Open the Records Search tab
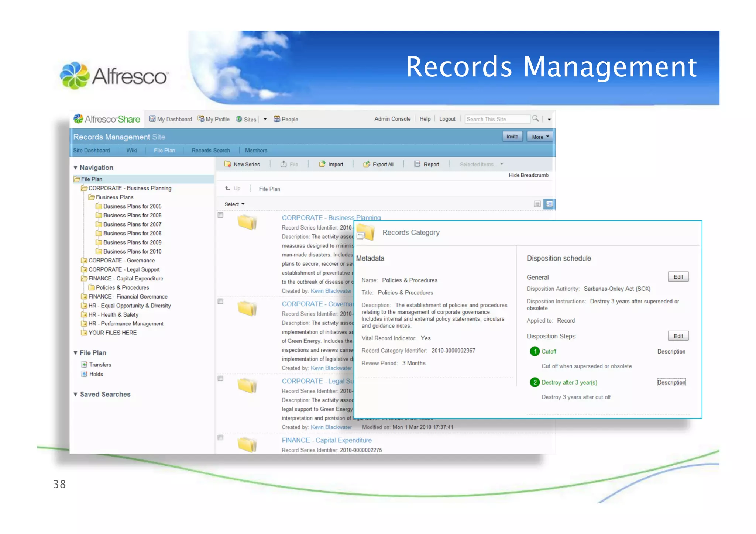 tap(210, 150)
